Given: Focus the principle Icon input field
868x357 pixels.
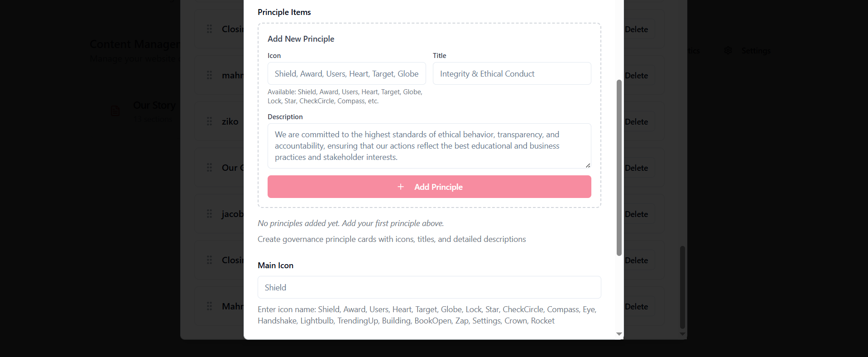Looking at the screenshot, I should (346, 73).
